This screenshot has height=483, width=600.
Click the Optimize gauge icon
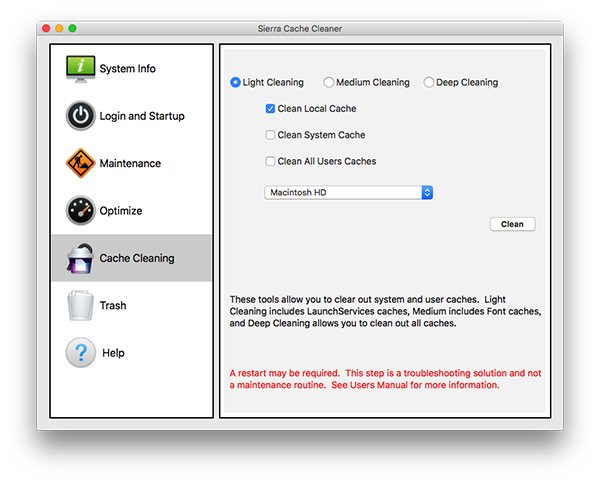[x=80, y=210]
